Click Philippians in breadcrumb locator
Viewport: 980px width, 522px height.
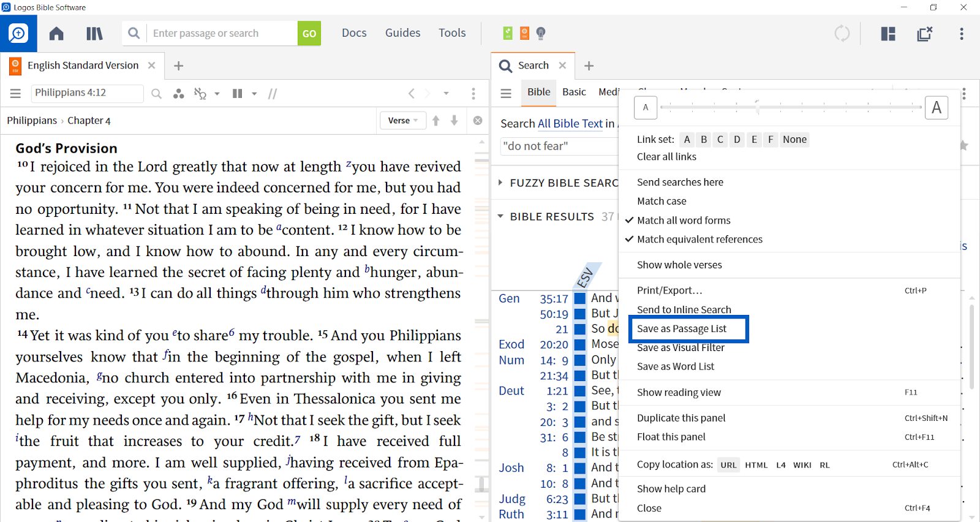pyautogui.click(x=32, y=121)
